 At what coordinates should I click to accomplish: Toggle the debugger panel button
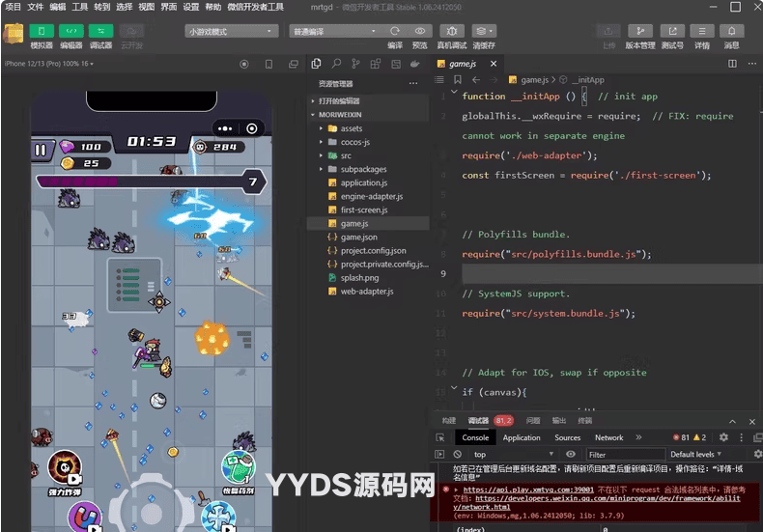click(100, 31)
